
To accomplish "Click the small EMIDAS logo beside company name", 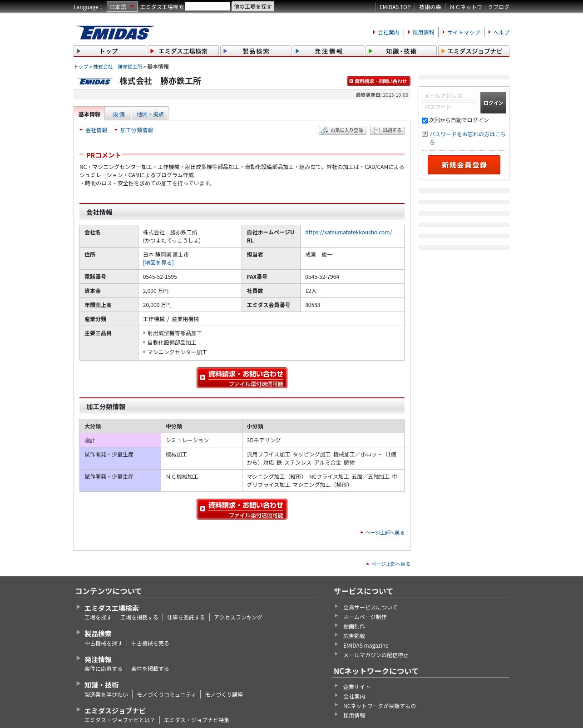I will tap(95, 82).
